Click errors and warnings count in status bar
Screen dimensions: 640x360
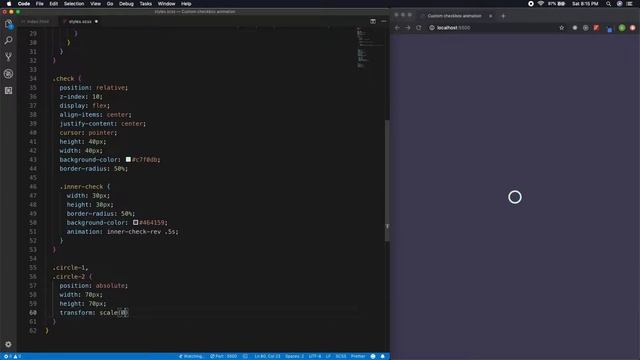[12, 356]
